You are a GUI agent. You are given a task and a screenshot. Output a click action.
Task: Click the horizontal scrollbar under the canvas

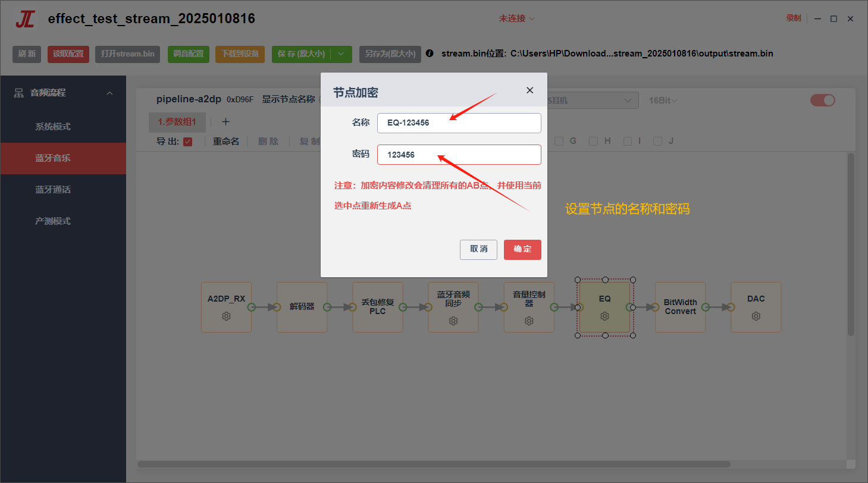click(x=434, y=464)
